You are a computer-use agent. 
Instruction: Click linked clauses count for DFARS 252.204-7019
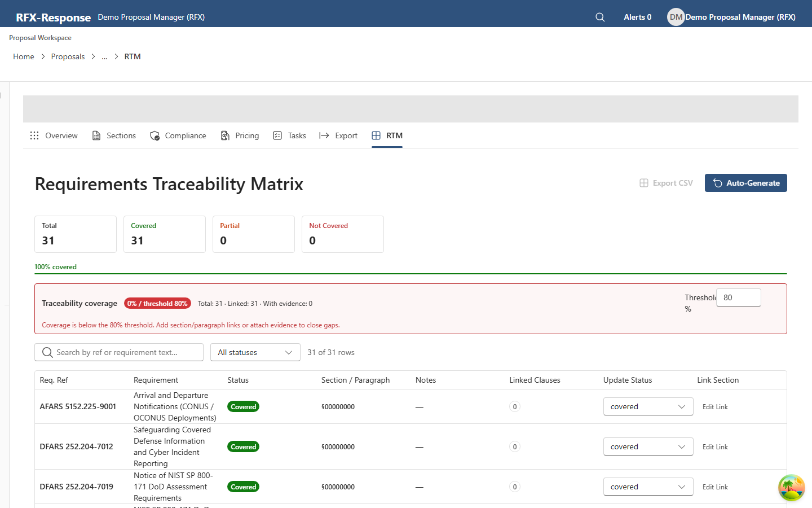coord(515,487)
